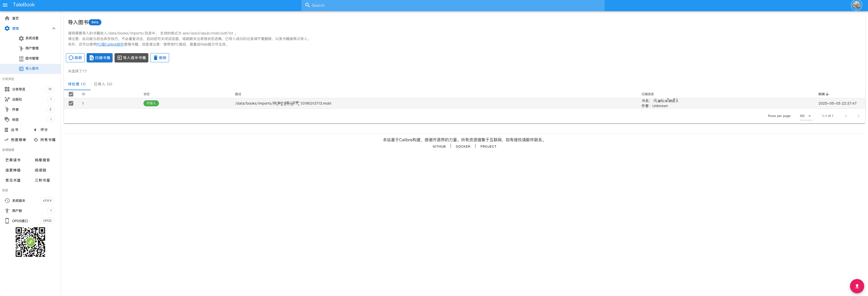Sort by 时间 column arrow
This screenshot has height=296, width=868.
click(827, 94)
